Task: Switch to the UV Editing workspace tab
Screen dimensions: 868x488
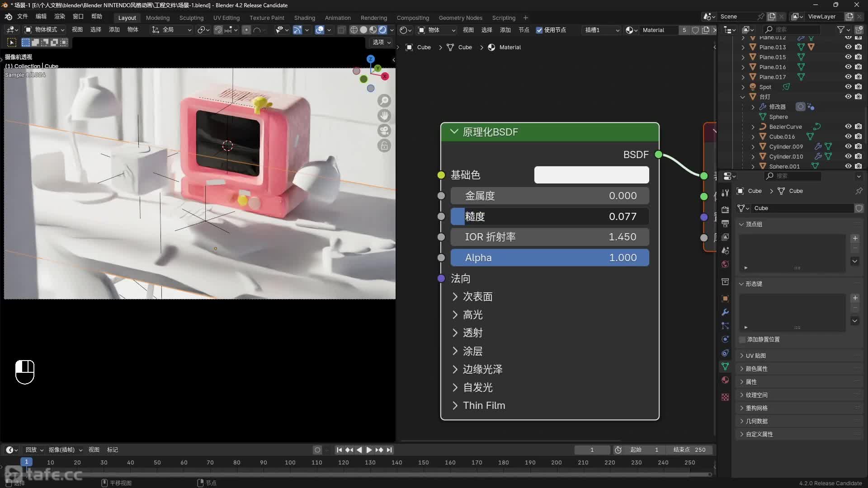Action: coord(226,18)
